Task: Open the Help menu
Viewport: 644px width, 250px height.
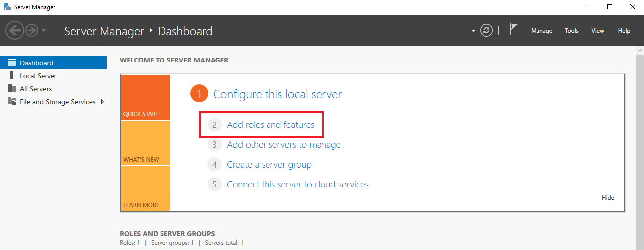Action: (x=624, y=31)
